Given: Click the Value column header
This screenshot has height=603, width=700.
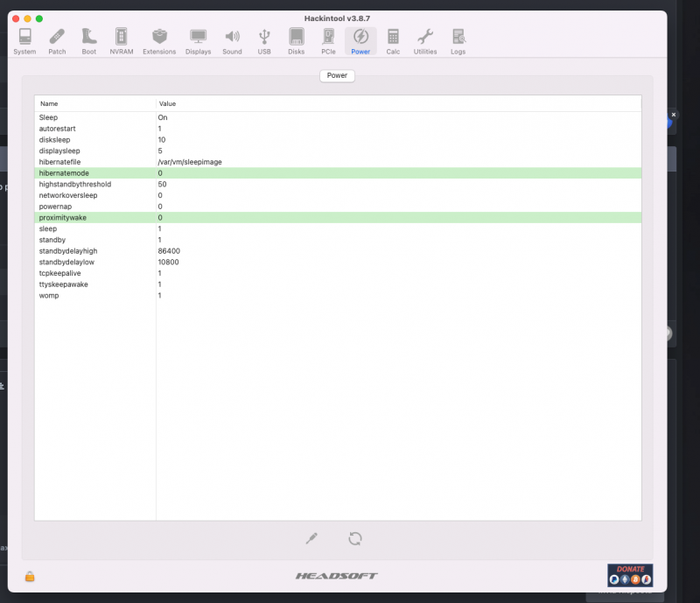Looking at the screenshot, I should (x=399, y=103).
